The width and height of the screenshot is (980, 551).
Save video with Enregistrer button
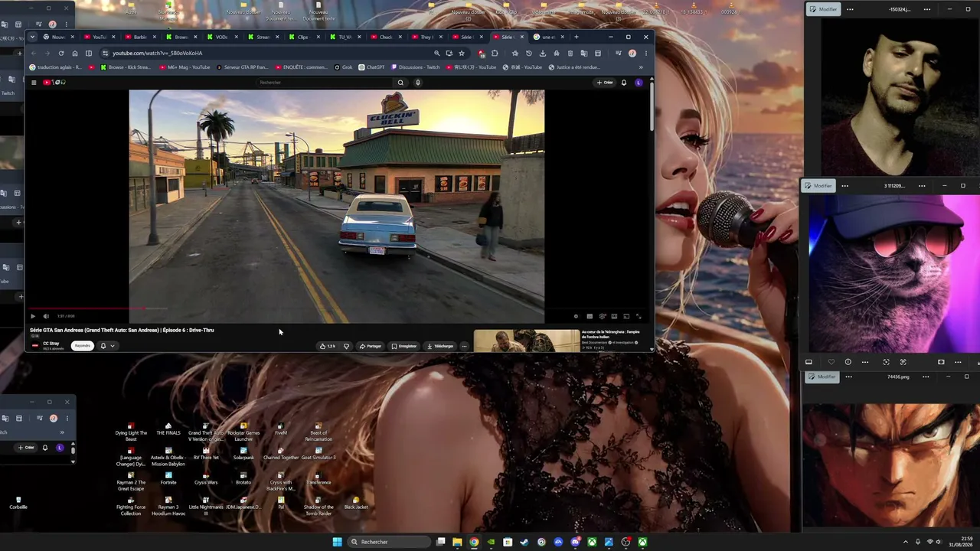[x=404, y=346]
